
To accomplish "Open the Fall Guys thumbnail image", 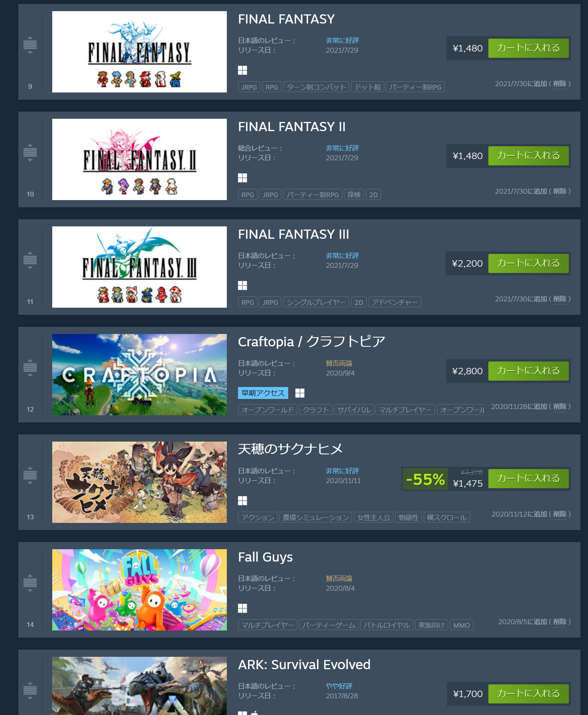I will tap(140, 590).
